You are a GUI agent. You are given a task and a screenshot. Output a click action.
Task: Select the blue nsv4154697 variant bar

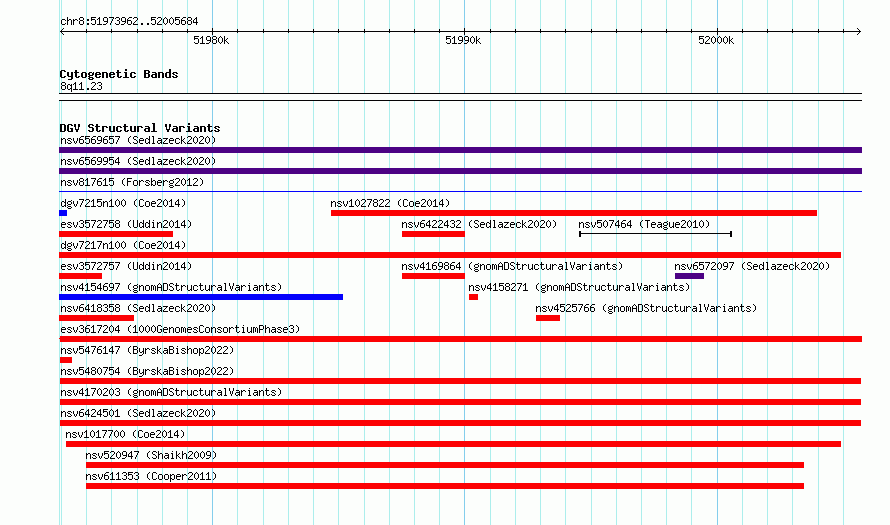click(x=201, y=297)
